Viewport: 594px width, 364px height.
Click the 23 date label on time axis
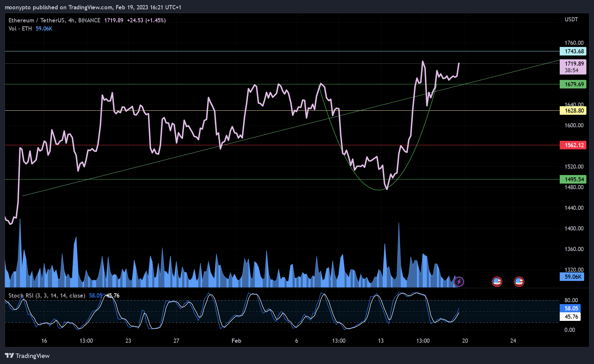pos(128,341)
